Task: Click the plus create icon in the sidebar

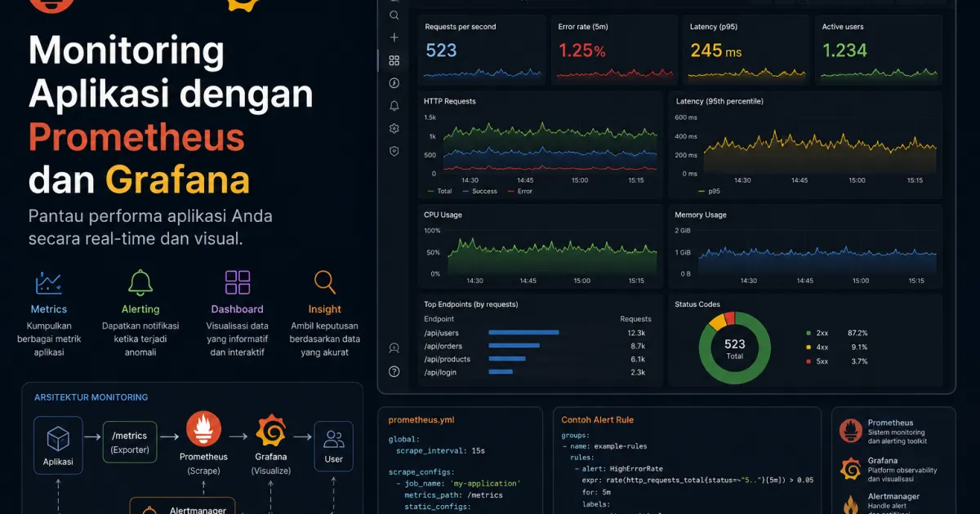Action: [394, 38]
